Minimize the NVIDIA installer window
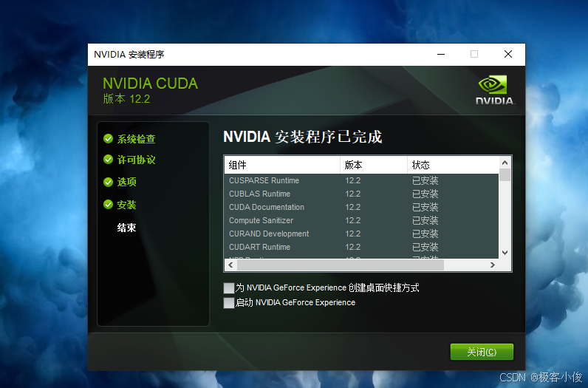This screenshot has width=588, height=388. [441, 55]
